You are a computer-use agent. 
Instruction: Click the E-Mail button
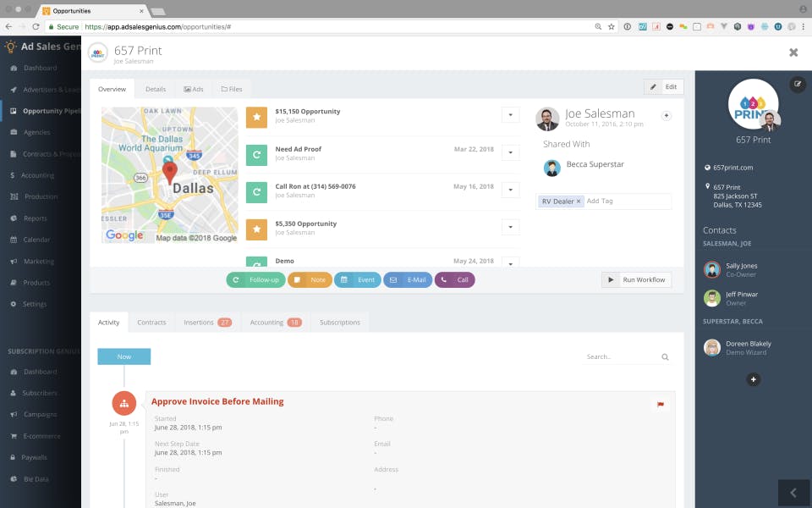[408, 280]
